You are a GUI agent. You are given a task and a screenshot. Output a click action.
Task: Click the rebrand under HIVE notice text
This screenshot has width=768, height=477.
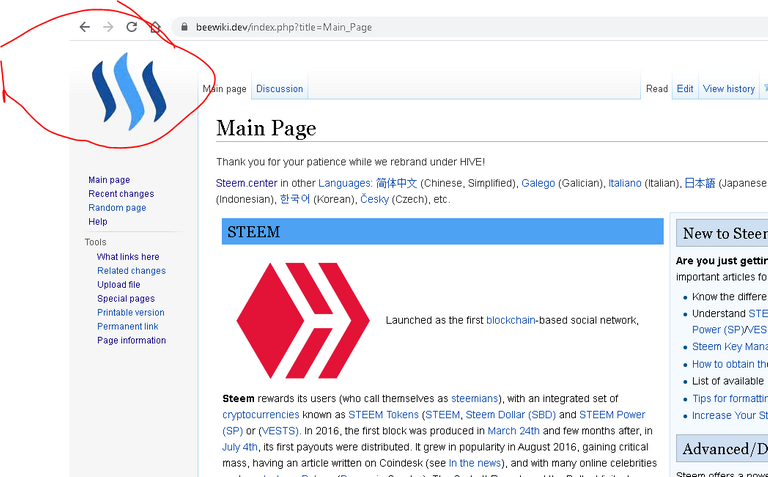point(351,162)
